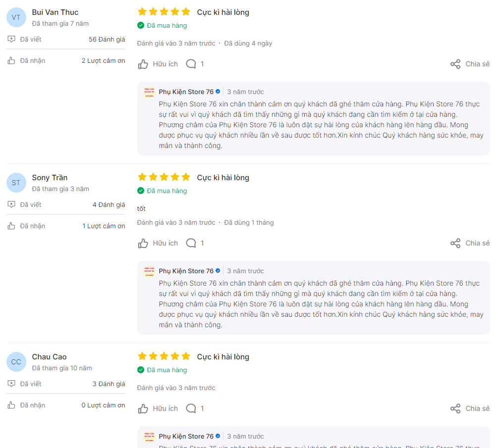
Task: Open Sony Trần's ST avatar
Action: [16, 183]
